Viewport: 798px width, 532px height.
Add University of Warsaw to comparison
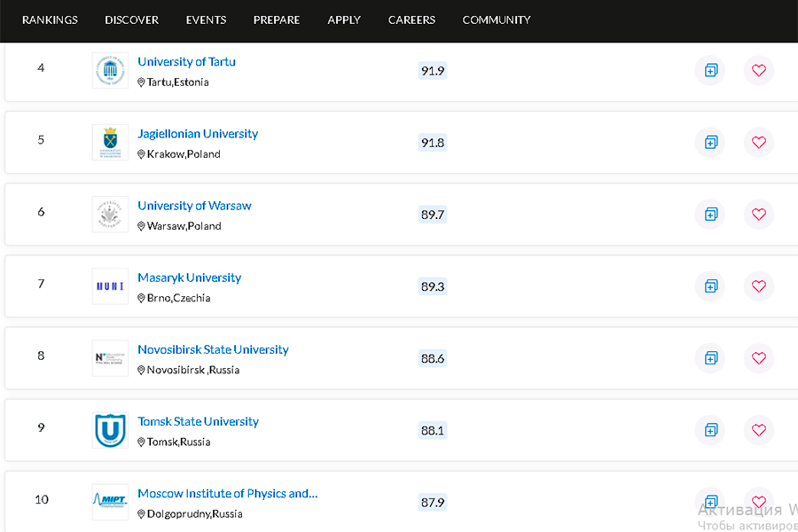click(710, 214)
